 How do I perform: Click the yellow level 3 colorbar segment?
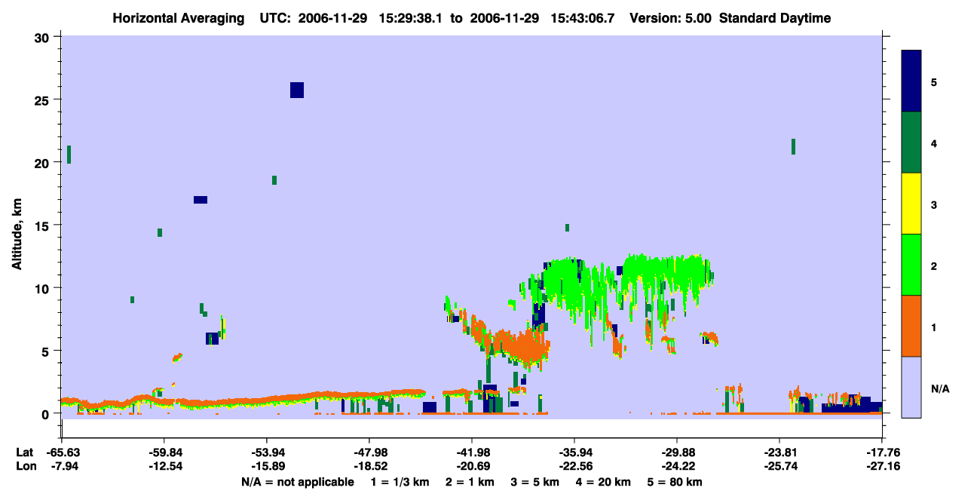911,204
